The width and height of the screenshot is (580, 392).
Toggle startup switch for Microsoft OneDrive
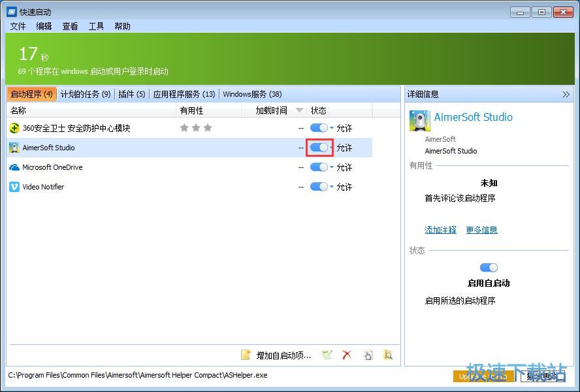(x=319, y=167)
